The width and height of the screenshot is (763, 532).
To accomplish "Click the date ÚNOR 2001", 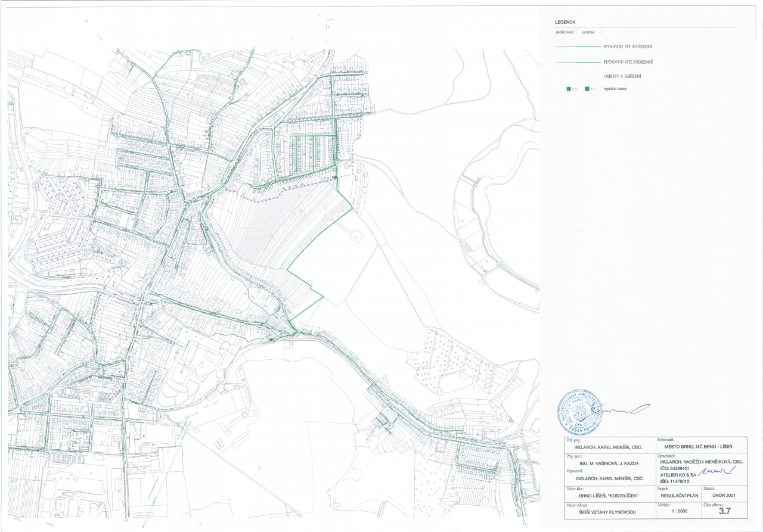I will tap(724, 494).
